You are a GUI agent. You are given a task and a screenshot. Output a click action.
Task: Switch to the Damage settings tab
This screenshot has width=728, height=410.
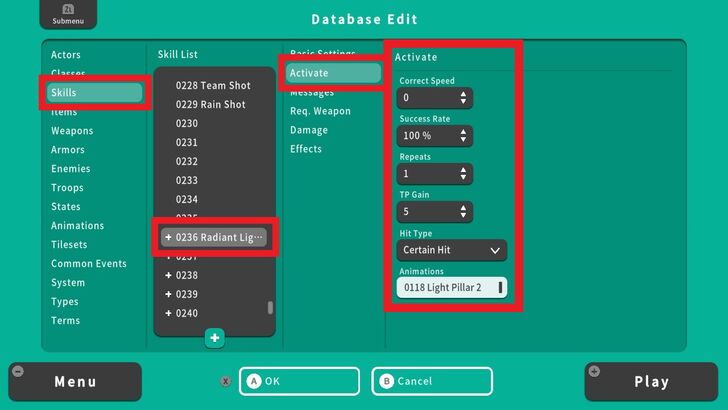[309, 130]
